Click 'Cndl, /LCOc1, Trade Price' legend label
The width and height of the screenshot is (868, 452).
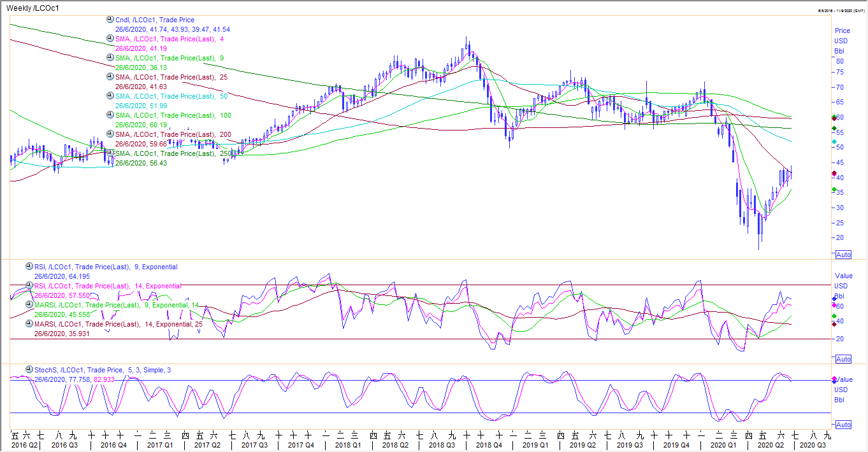pyautogui.click(x=155, y=20)
